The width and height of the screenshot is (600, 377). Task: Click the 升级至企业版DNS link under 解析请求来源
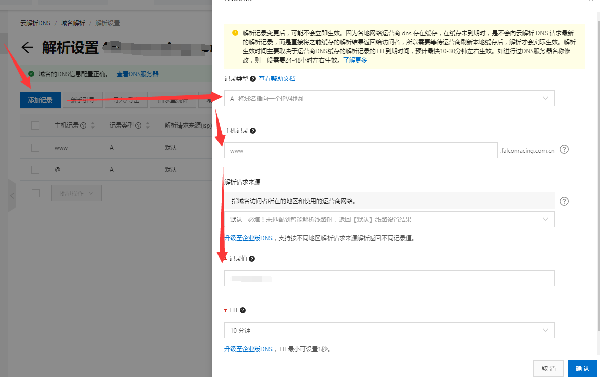pyautogui.click(x=248, y=238)
